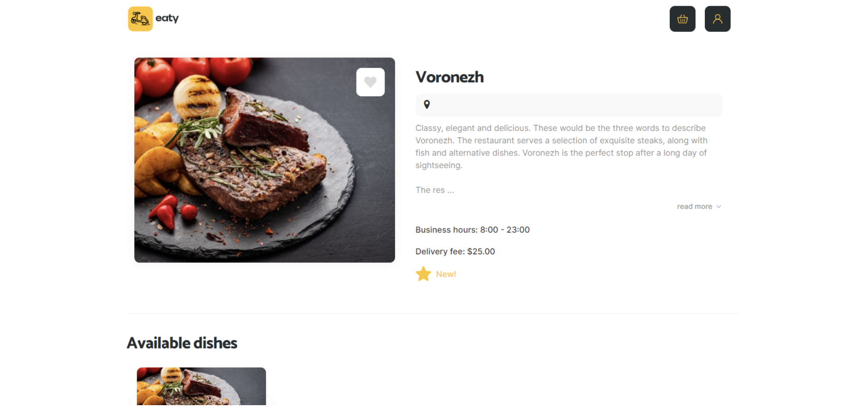868x408 pixels.
Task: Open the user profile menu
Action: [x=717, y=19]
